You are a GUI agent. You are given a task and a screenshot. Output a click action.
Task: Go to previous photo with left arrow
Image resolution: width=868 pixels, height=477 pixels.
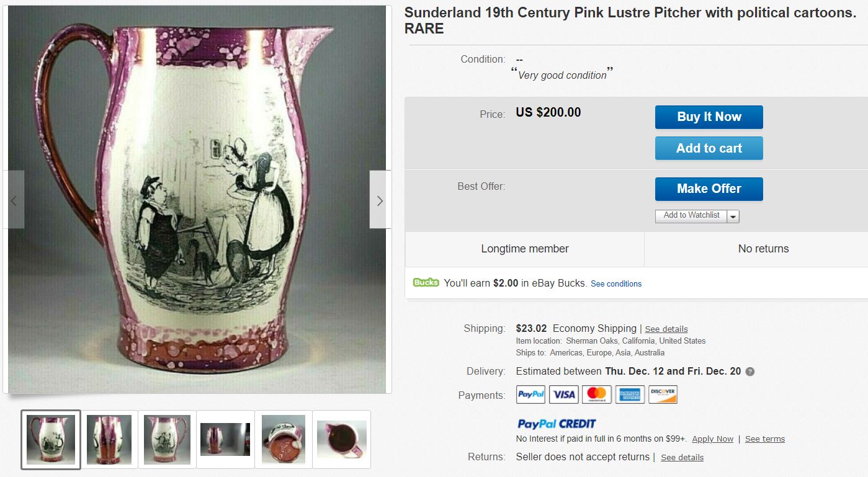click(14, 200)
